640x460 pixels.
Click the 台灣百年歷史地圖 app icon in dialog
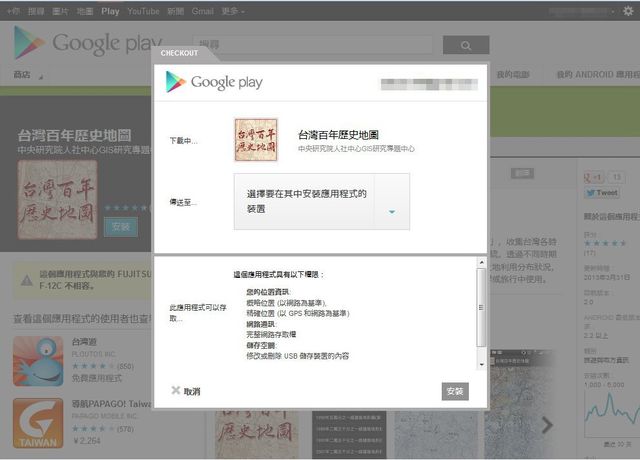256,140
